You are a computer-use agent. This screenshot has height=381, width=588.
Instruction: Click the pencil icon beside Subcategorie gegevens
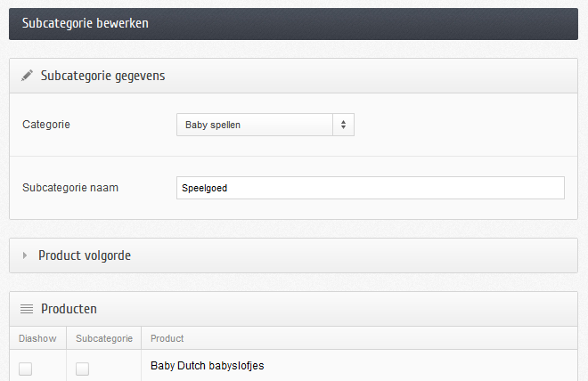pos(27,76)
